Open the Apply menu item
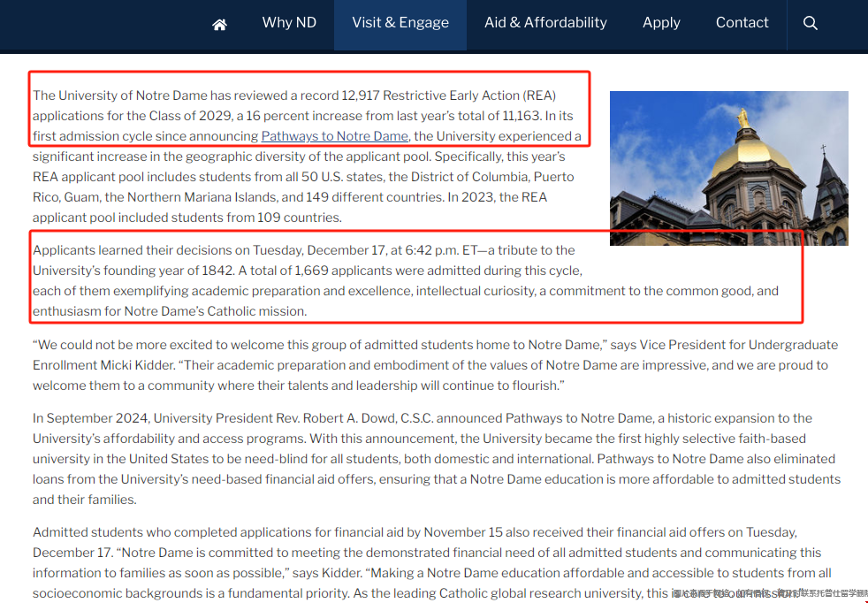Viewport: 868px width, 603px height. pyautogui.click(x=661, y=23)
